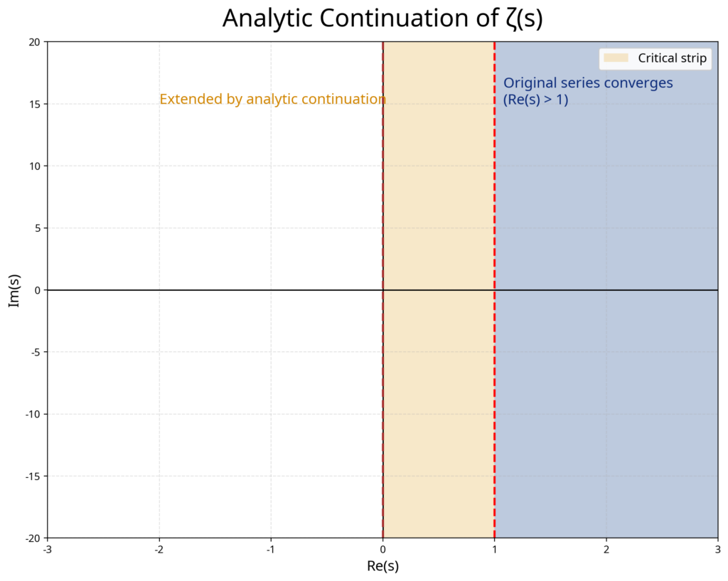Click the "(Re(s) > 1)" annotation line

coord(535,100)
